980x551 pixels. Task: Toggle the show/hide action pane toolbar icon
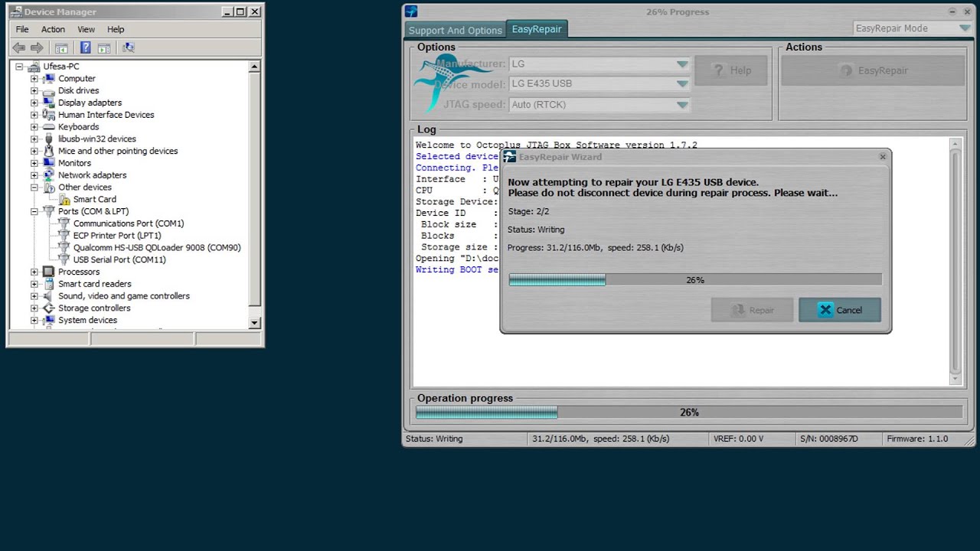(104, 47)
